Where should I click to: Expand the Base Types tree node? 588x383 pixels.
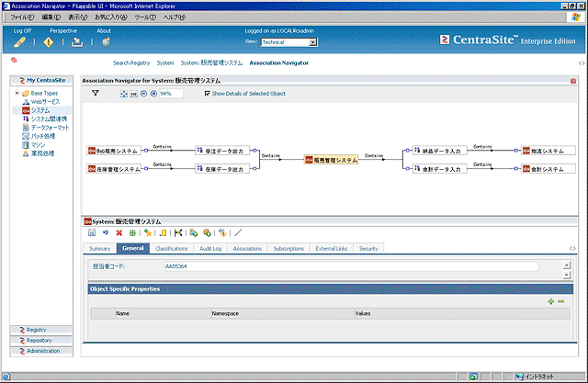[17, 93]
